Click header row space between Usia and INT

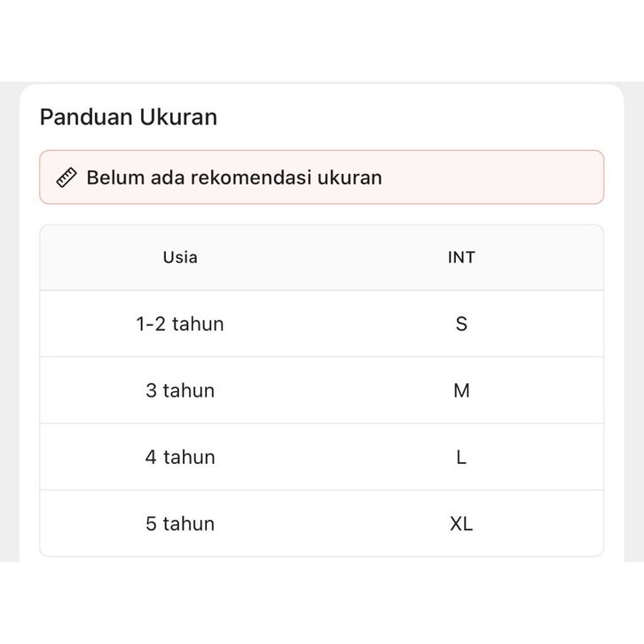coord(321,257)
